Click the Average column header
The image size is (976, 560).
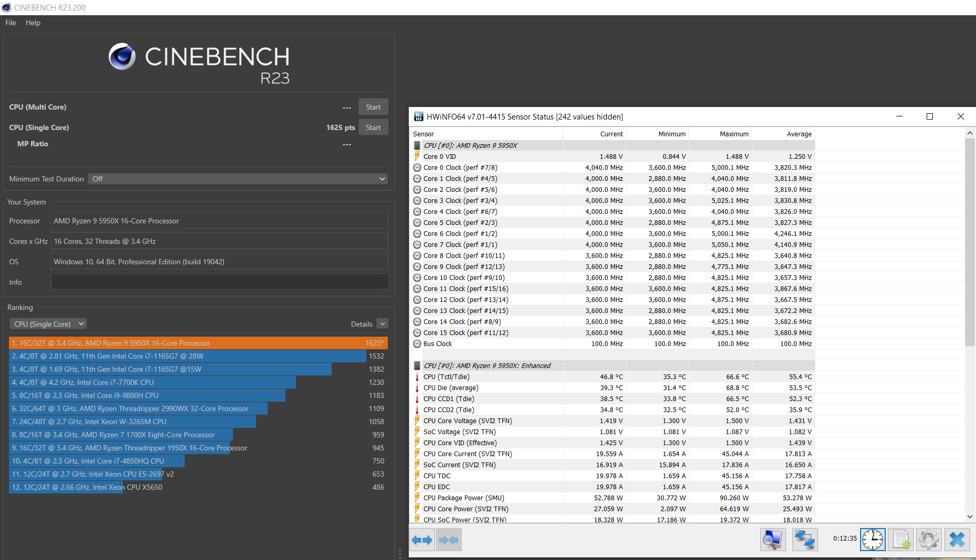[x=783, y=134]
